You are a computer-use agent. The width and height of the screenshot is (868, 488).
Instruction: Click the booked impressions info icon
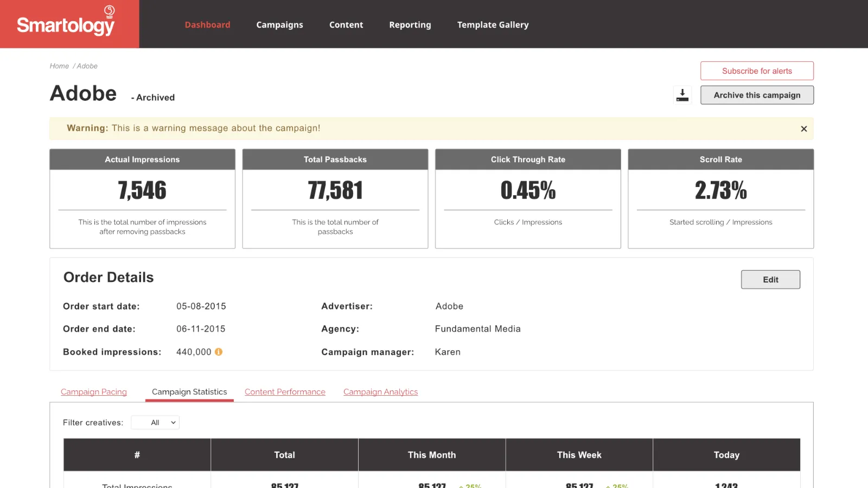[219, 352]
